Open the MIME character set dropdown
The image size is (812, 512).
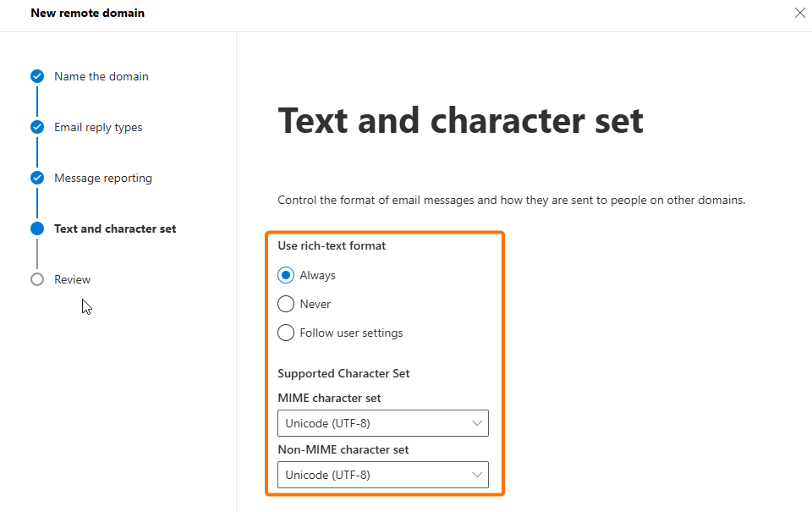coord(382,423)
